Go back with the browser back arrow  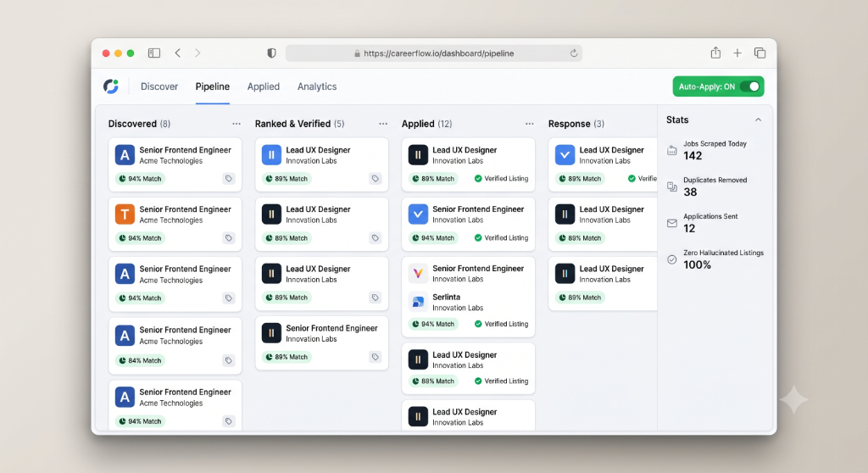(x=178, y=53)
